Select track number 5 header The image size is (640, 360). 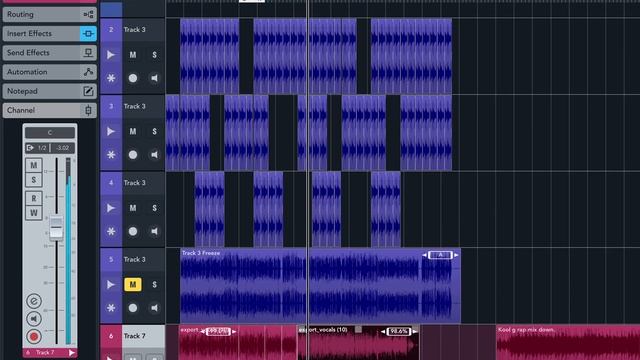pyautogui.click(x=144, y=260)
